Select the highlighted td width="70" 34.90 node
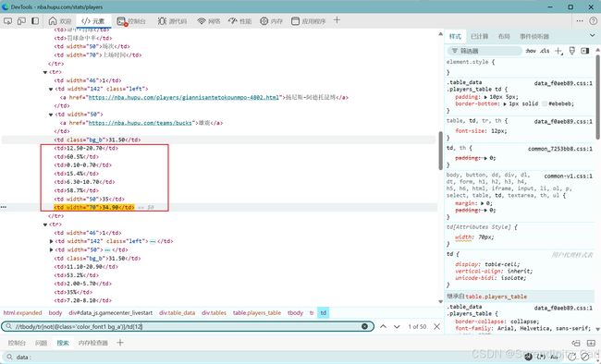601x364 pixels. [94, 207]
